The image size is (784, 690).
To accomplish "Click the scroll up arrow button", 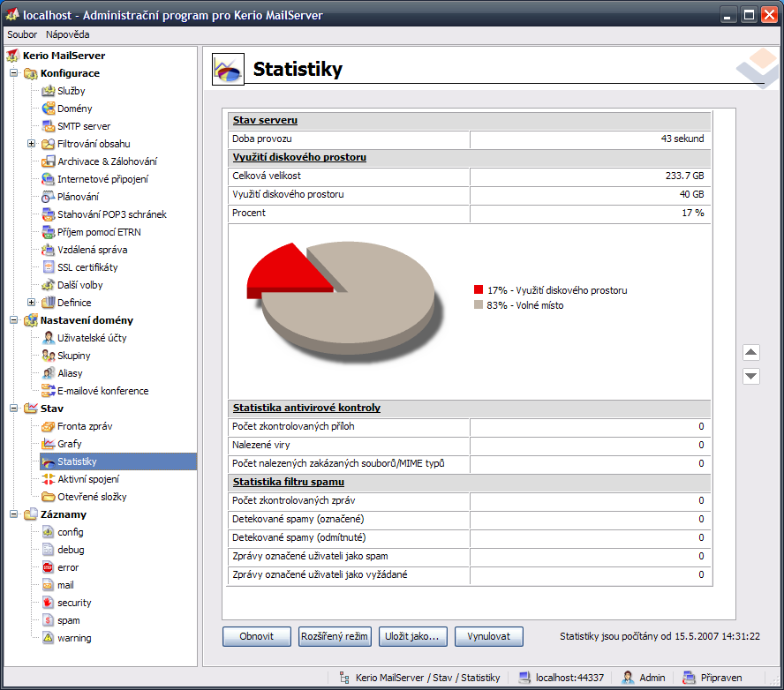I will click(x=751, y=352).
